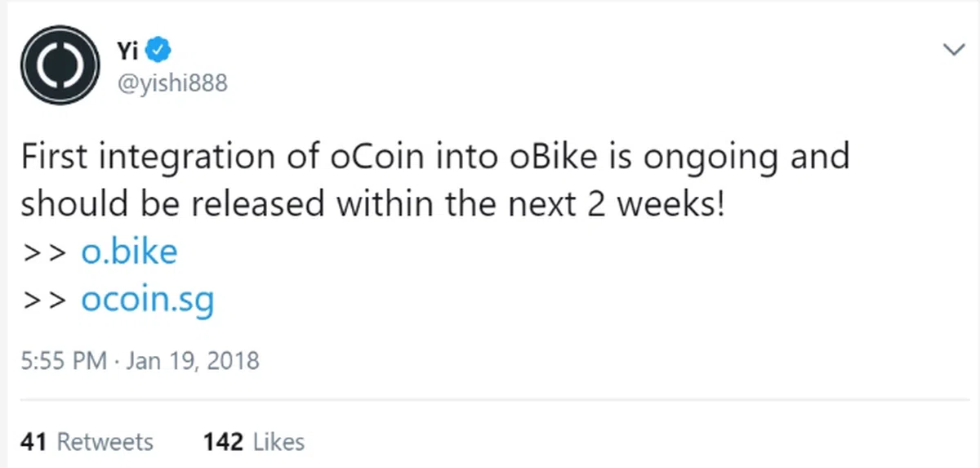Viewport: 980px width, 468px height.
Task: Open the o.bike link
Action: 129,252
